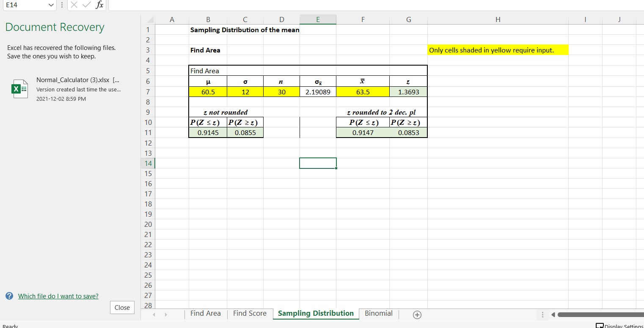This screenshot has width=644, height=328.
Task: Click the Enter checkmark in the formula bar
Action: tap(87, 5)
